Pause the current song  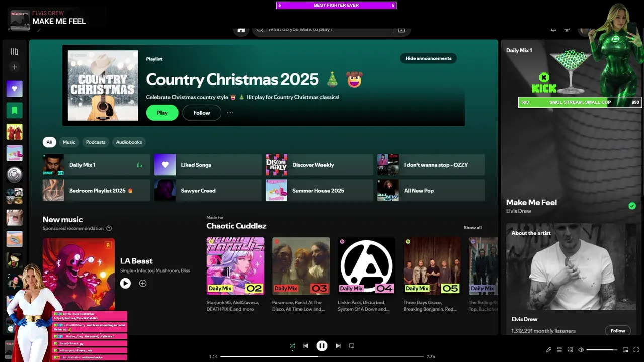322,346
